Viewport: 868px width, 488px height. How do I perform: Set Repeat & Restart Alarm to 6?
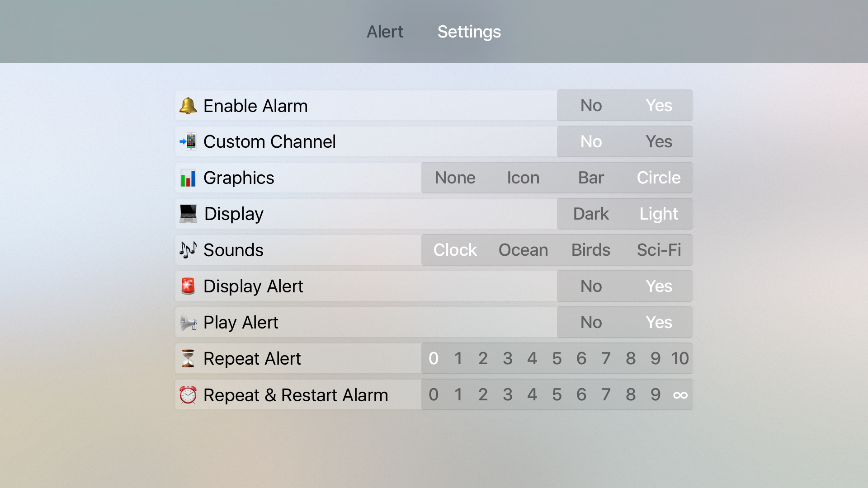point(581,394)
